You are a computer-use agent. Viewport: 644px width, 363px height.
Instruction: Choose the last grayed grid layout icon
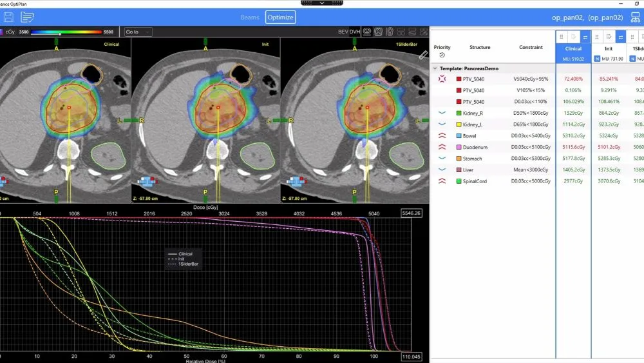point(424,32)
